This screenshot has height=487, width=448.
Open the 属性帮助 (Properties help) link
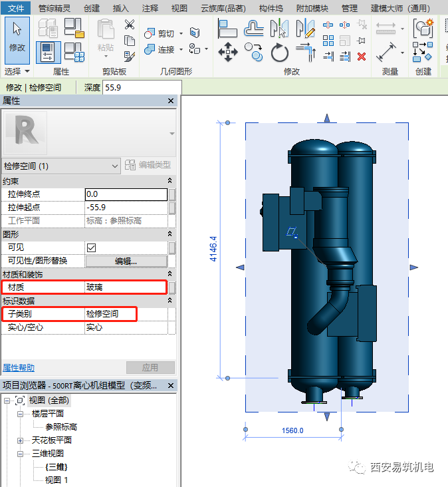(19, 367)
